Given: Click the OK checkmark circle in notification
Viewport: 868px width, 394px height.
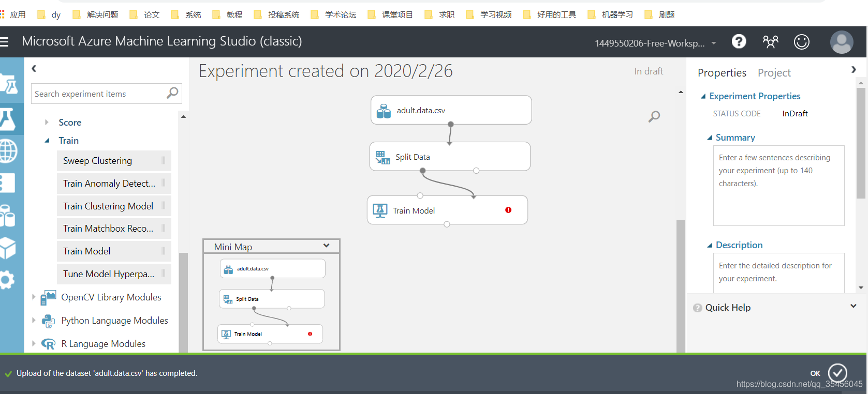Looking at the screenshot, I should click(837, 373).
